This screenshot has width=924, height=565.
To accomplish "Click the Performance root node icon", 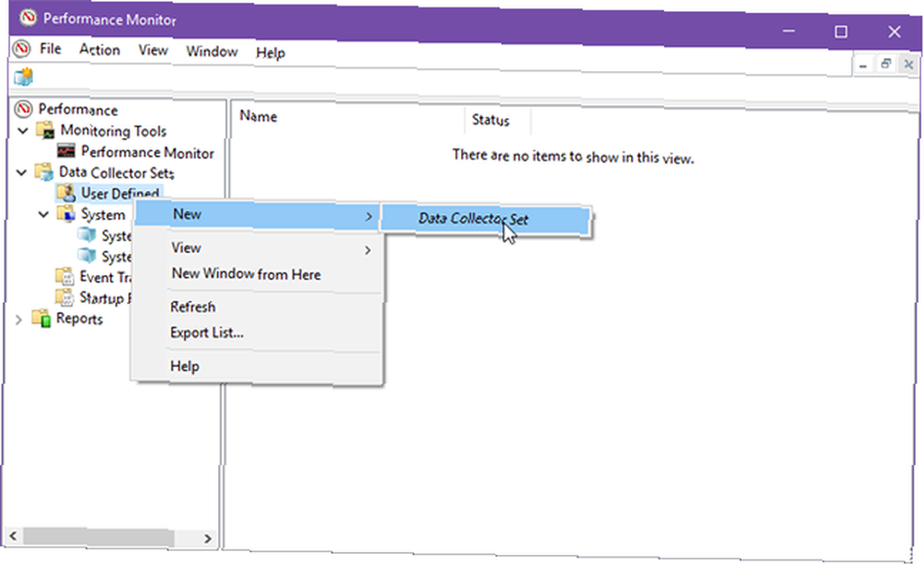I will point(24,109).
